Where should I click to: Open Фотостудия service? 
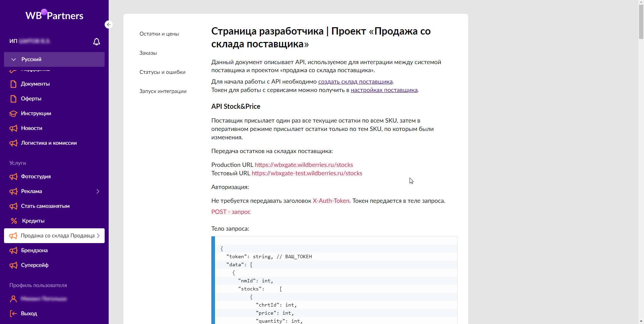coord(36,177)
